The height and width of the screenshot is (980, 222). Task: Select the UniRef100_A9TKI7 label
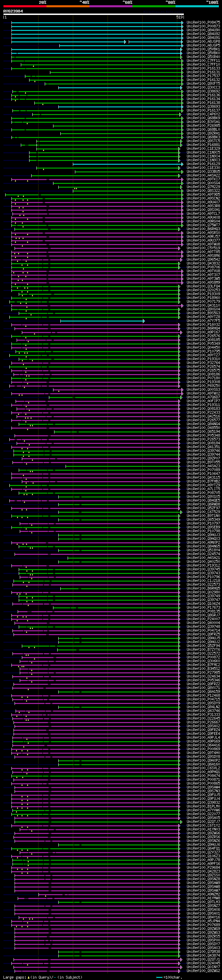(x=203, y=179)
